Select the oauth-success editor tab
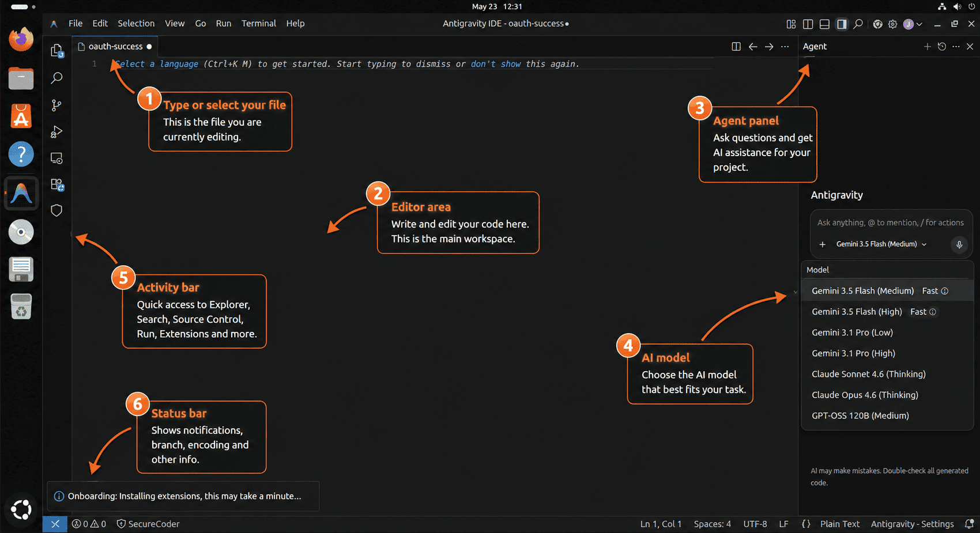980x533 pixels. click(x=115, y=46)
